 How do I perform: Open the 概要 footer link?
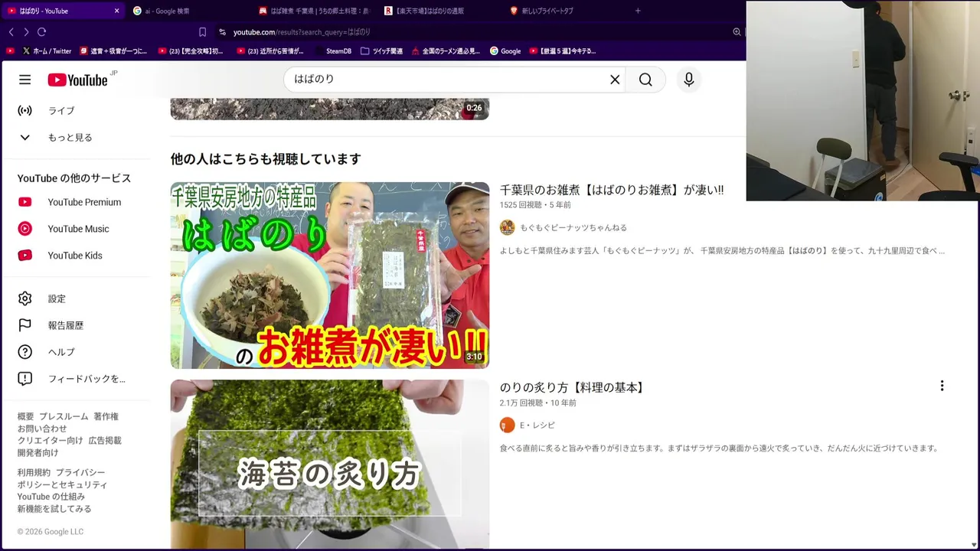pos(26,416)
